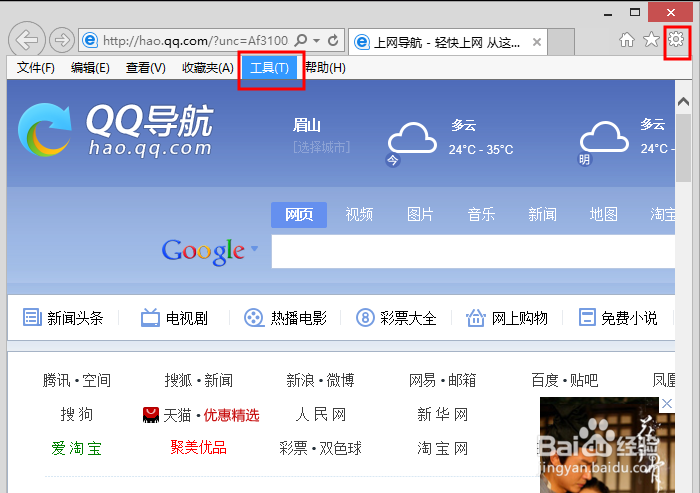Click the QQ导航 logo

[116, 130]
